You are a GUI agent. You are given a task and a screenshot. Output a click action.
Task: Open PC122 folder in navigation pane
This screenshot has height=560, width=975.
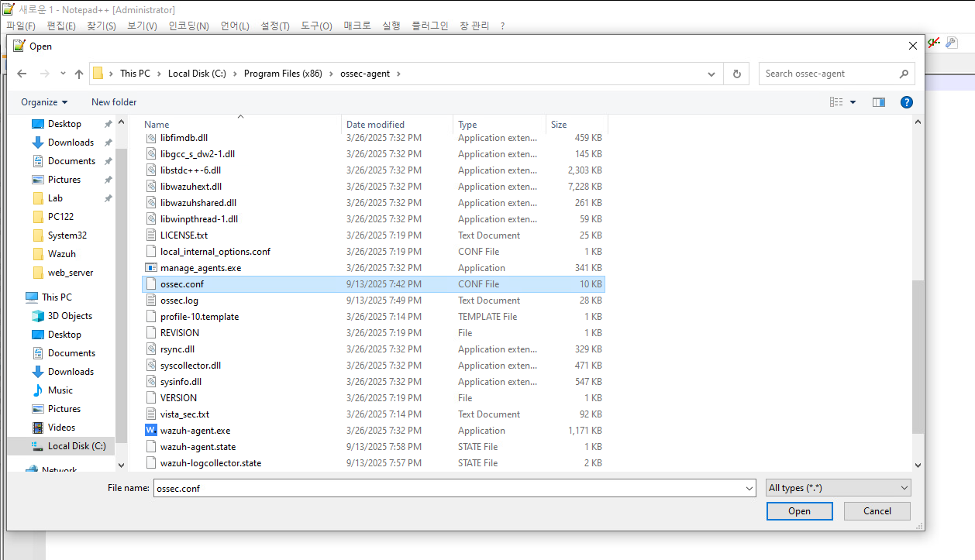click(x=60, y=217)
